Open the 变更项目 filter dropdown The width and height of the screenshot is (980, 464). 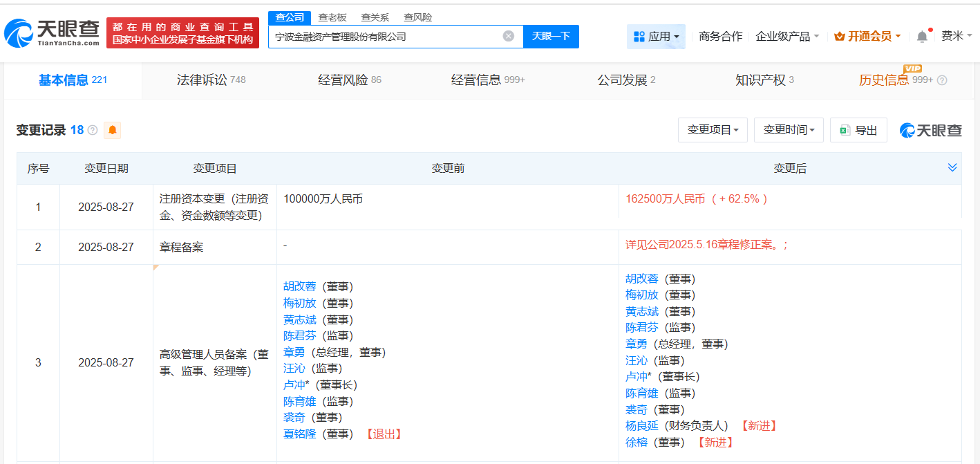coord(713,130)
